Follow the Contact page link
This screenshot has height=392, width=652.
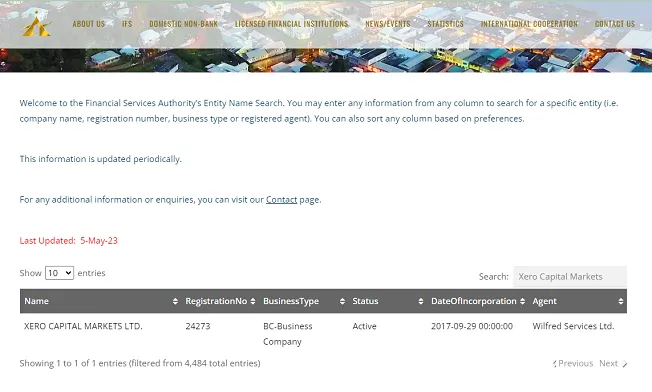(x=282, y=200)
